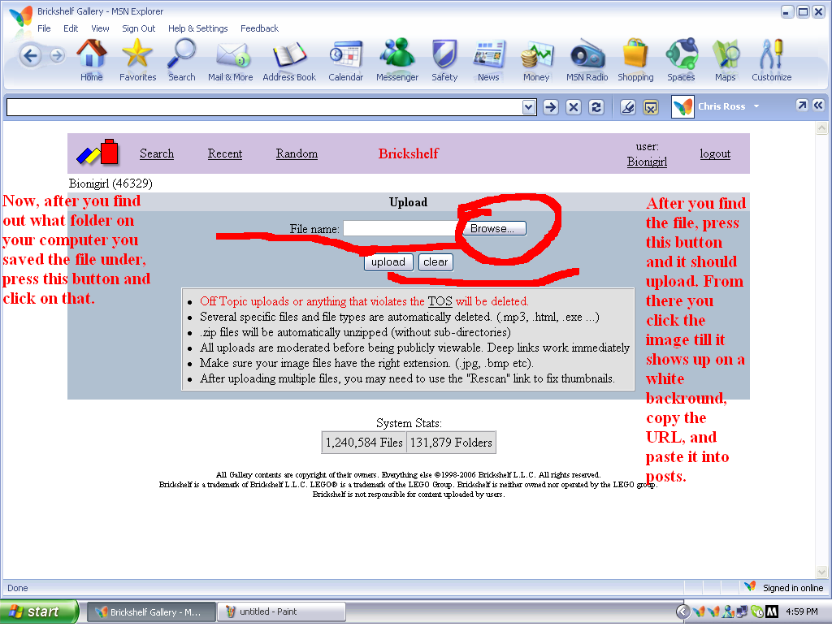The image size is (832, 644).
Task: Click the Windows start button
Action: tap(39, 612)
